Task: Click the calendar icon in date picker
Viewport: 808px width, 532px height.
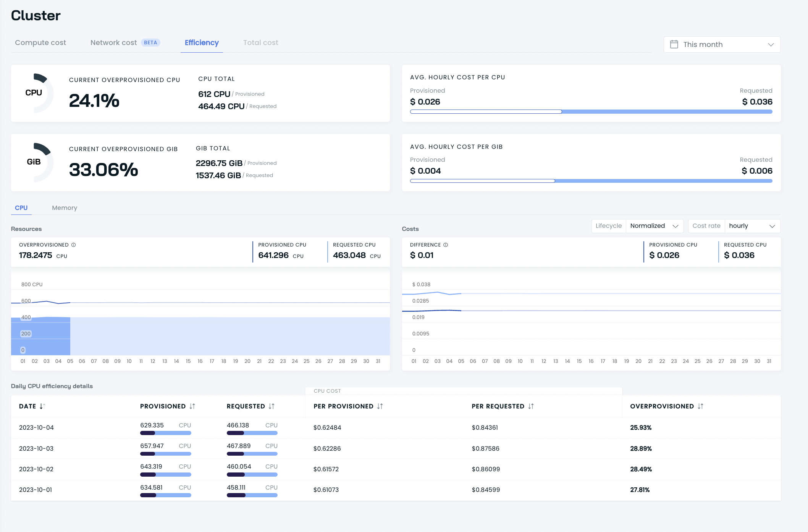Action: point(674,44)
